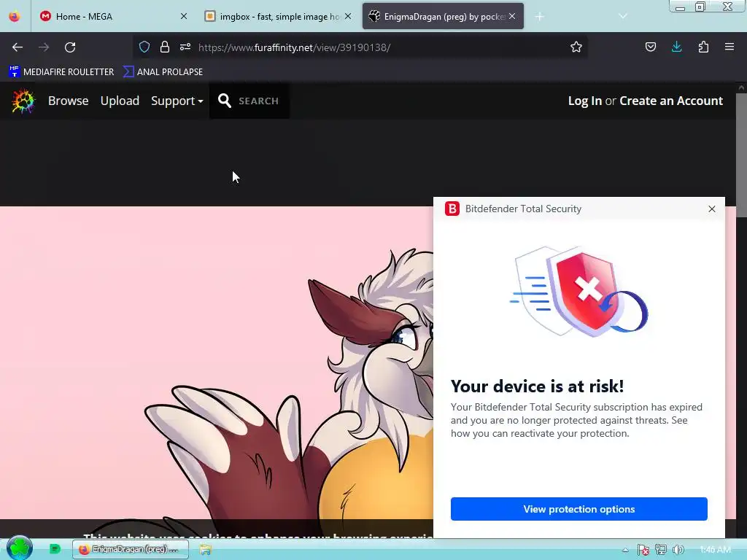
Task: Click Create an Account link
Action: coord(671,101)
